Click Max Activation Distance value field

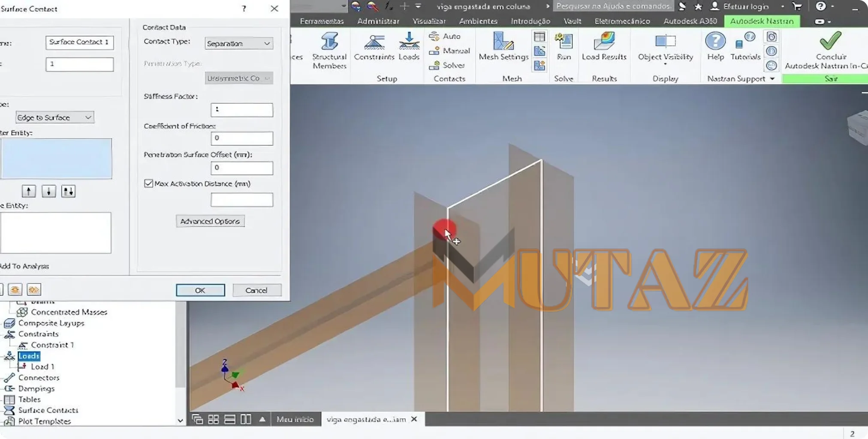point(242,200)
